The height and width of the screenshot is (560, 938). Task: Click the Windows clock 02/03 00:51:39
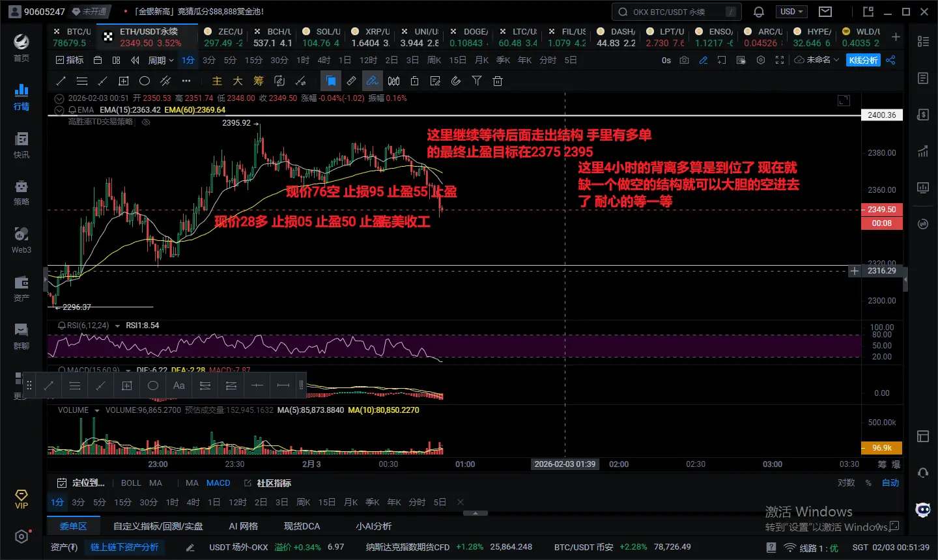click(890, 548)
